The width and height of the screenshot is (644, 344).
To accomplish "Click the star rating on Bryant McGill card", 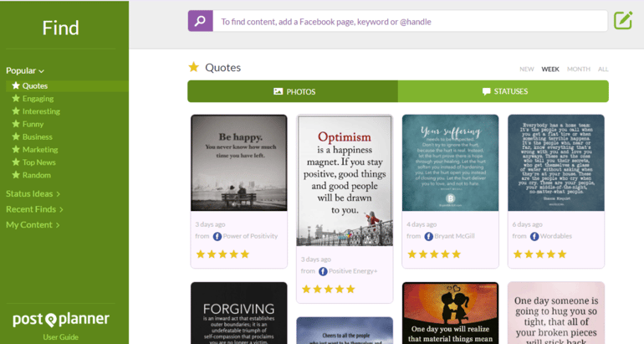I will pyautogui.click(x=434, y=254).
